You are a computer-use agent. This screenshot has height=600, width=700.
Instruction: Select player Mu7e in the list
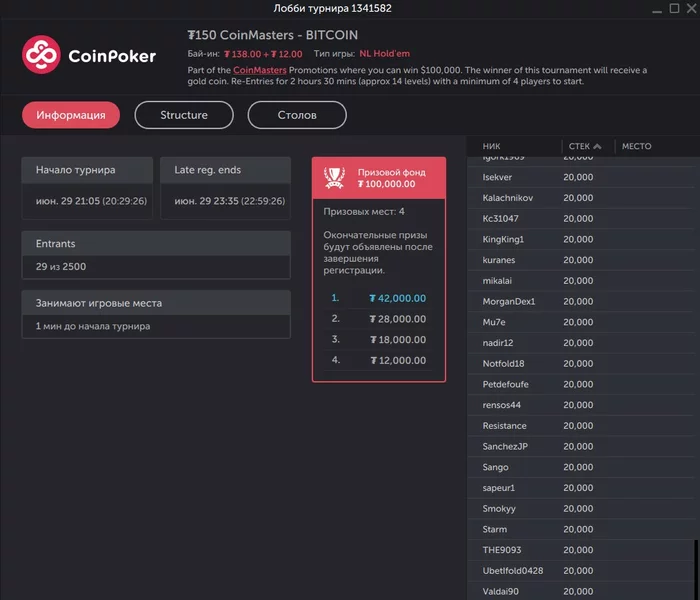(x=581, y=322)
